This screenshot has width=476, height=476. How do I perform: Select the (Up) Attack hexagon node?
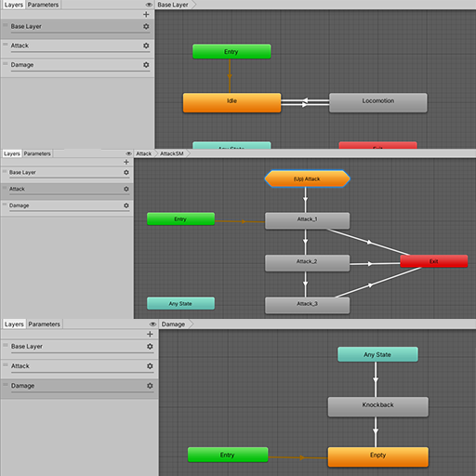[x=307, y=178]
